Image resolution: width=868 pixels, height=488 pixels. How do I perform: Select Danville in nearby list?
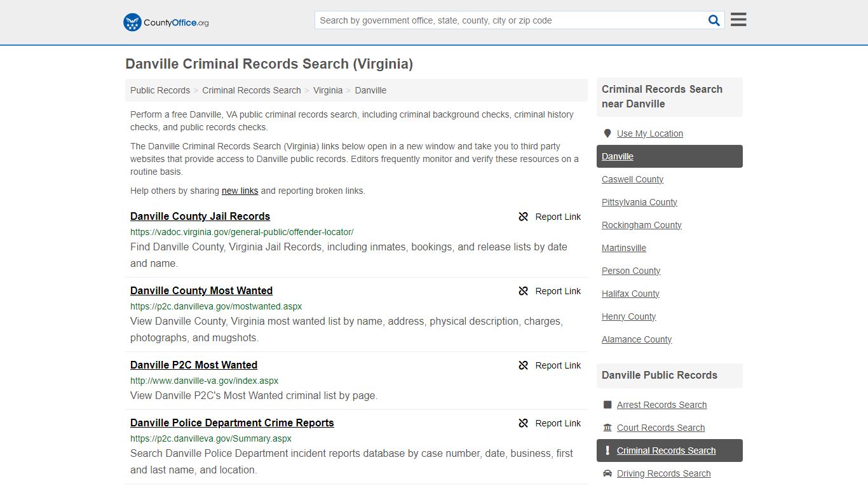coord(670,156)
